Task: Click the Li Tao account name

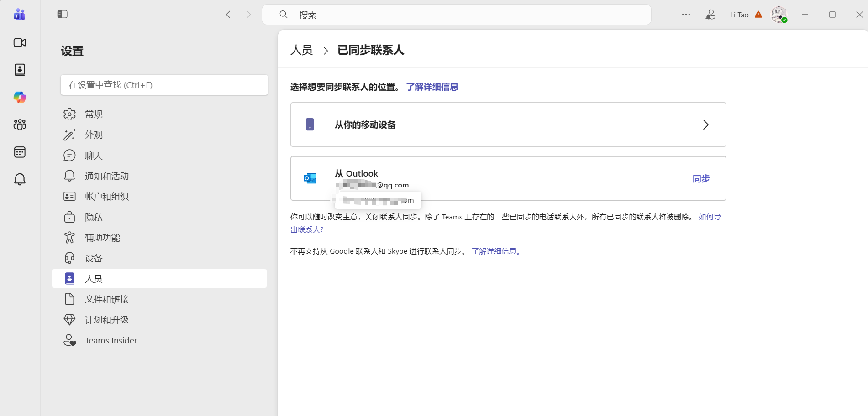Action: click(x=739, y=15)
